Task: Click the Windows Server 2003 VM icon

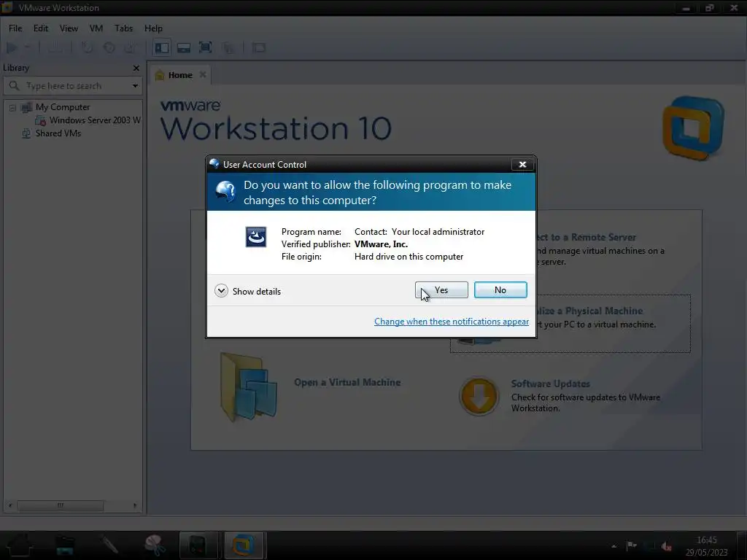Action: coord(41,120)
